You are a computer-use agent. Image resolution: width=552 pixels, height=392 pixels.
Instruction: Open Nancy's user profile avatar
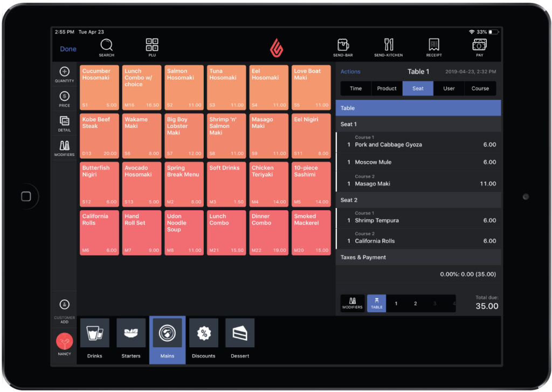click(64, 342)
